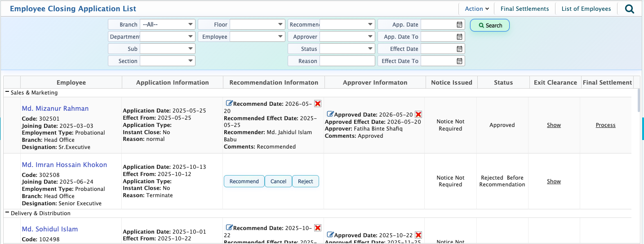Open List of Employees
The width and height of the screenshot is (644, 244).
point(586,9)
